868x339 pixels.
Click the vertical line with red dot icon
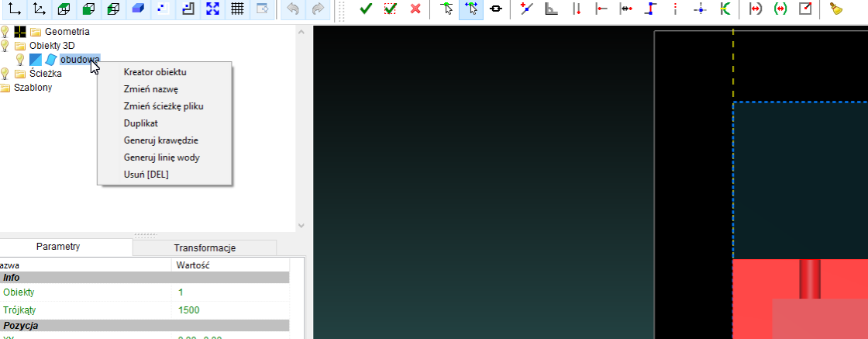(577, 9)
